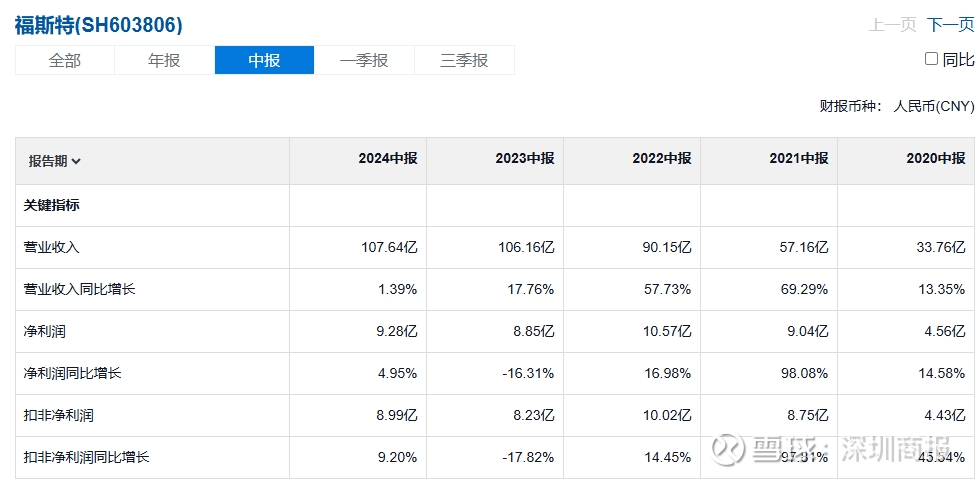This screenshot has height=479, width=980.
Task: Click the 净利润 row label
Action: (44, 331)
